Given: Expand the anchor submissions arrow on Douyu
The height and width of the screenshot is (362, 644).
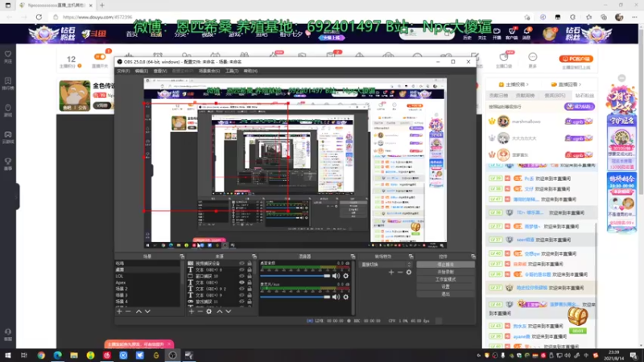Looking at the screenshot, I should click(527, 84).
